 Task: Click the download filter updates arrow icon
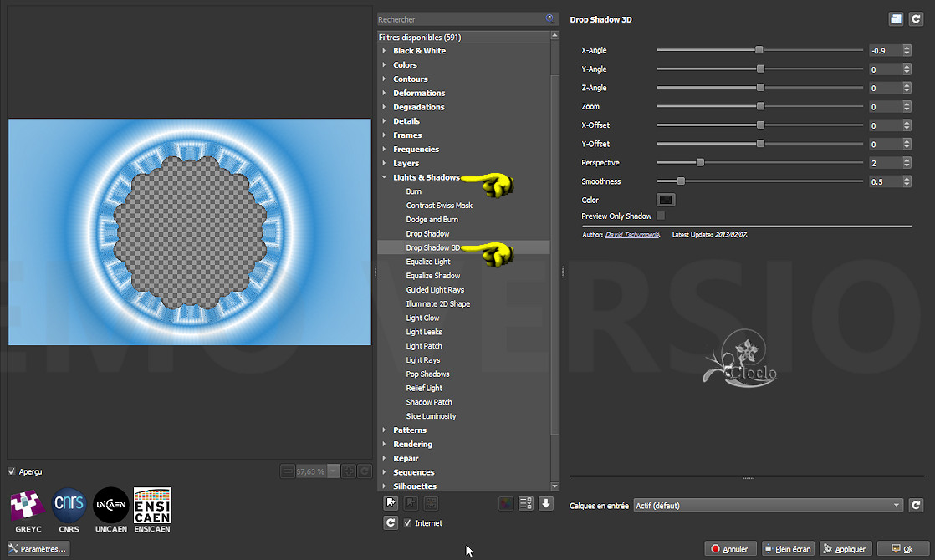click(546, 503)
